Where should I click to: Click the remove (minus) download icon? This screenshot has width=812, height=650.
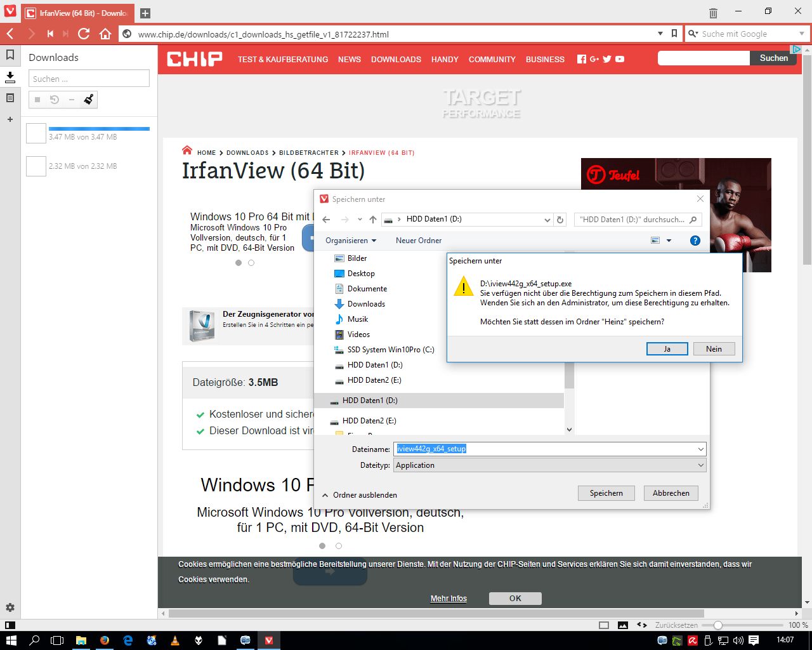[72, 100]
